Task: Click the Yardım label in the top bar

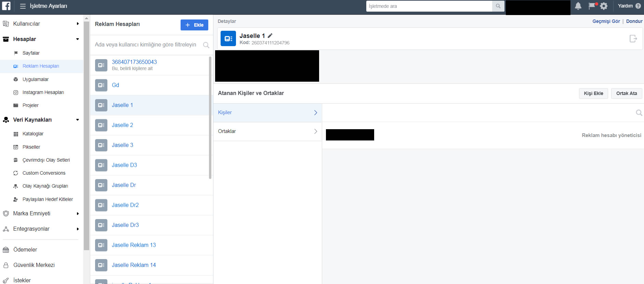Action: coord(625,6)
